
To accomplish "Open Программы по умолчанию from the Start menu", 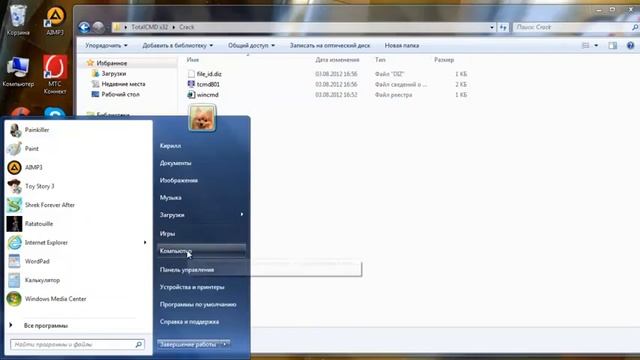I will point(198,304).
